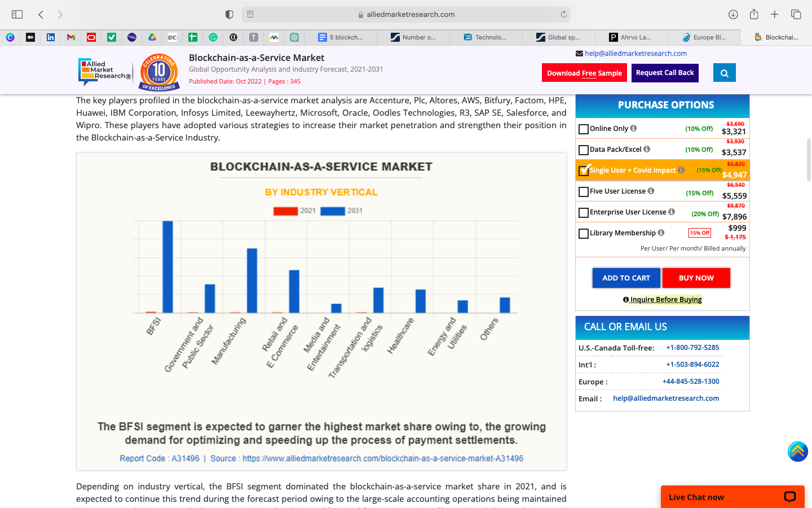This screenshot has width=812, height=508.
Task: Click the Europe phone number link
Action: click(691, 382)
